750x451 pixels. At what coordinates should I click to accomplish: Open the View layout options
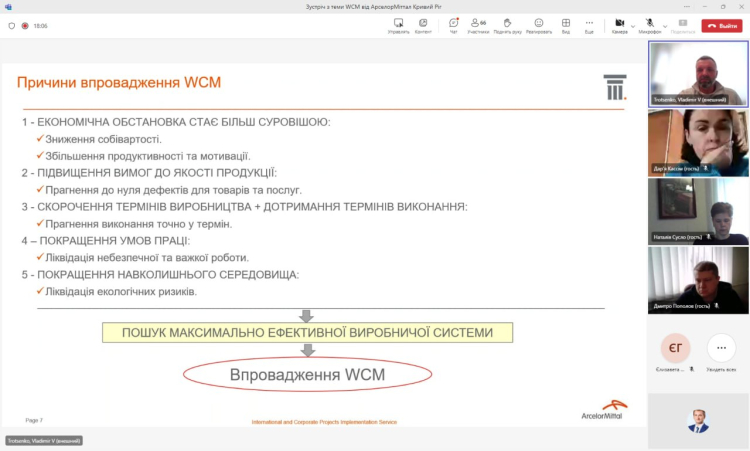(566, 25)
